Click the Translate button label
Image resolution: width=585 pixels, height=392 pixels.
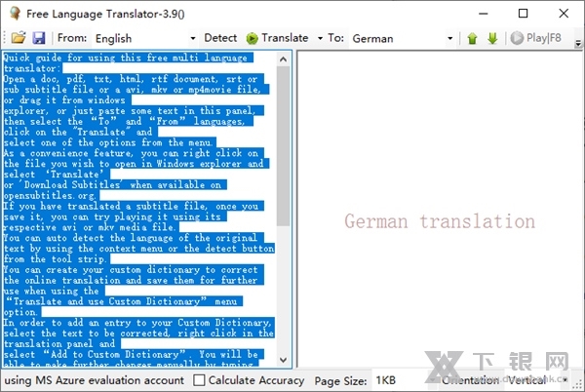pos(285,38)
